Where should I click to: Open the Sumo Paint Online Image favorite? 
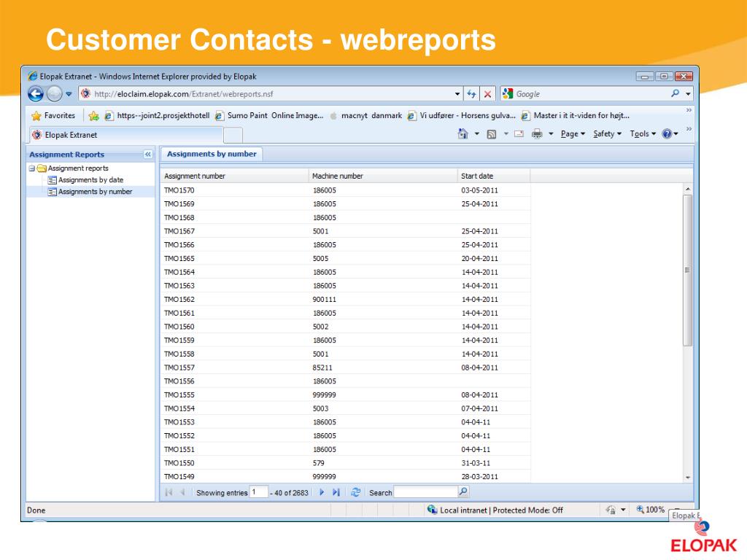pos(269,116)
